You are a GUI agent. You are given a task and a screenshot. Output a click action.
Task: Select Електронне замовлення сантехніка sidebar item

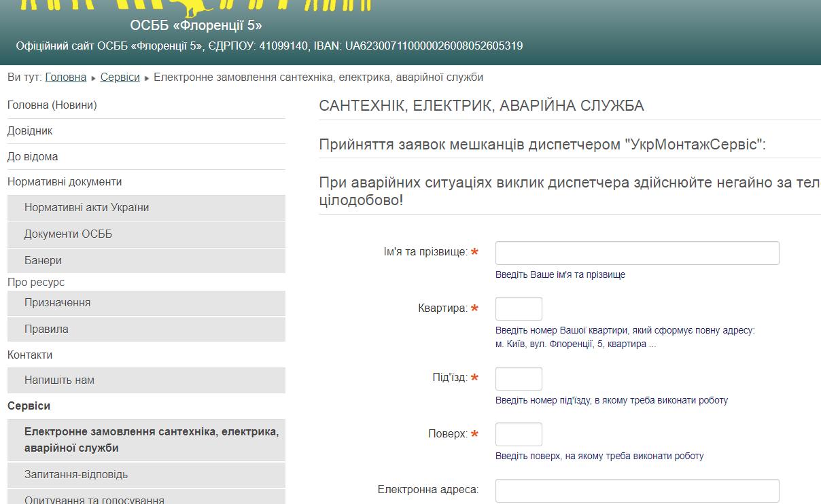point(146,440)
